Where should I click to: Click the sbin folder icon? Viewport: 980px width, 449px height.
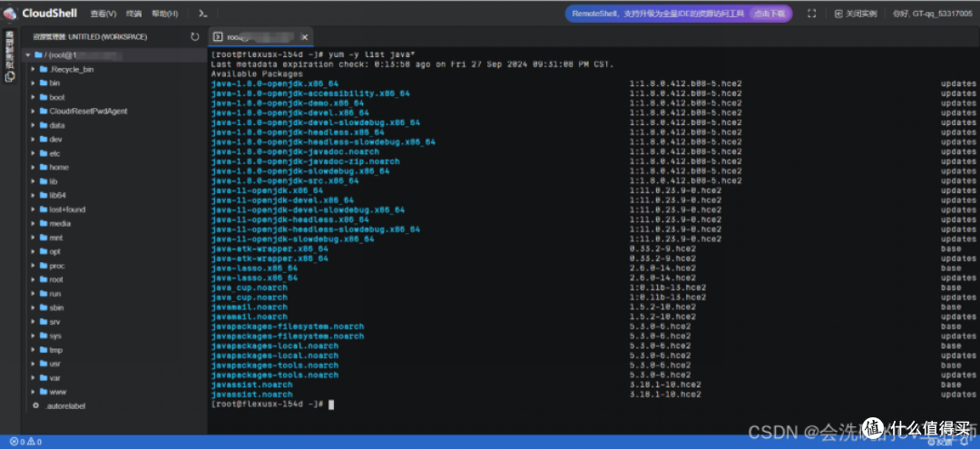click(44, 307)
